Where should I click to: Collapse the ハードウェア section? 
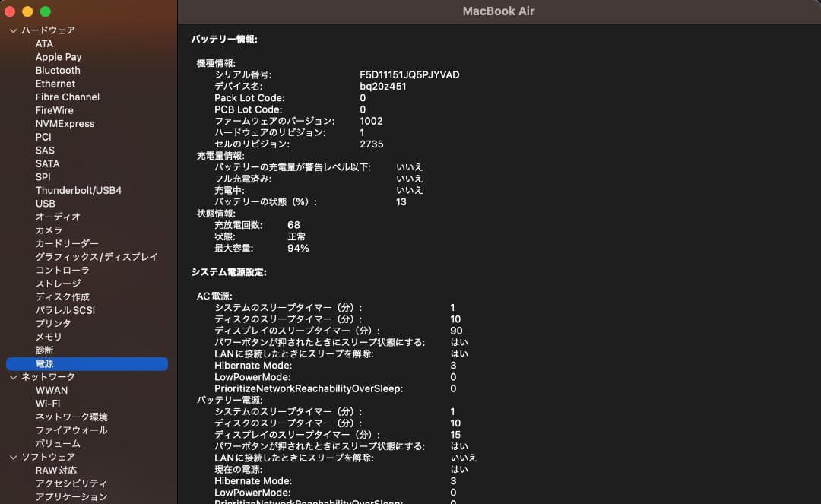click(14, 30)
